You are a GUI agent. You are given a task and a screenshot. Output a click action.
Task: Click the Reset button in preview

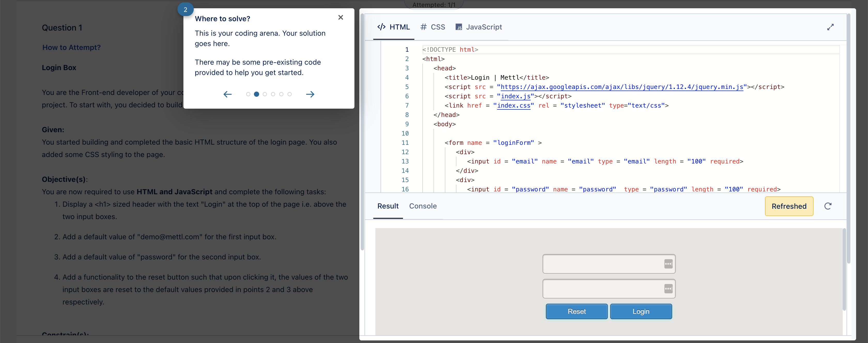pos(577,311)
